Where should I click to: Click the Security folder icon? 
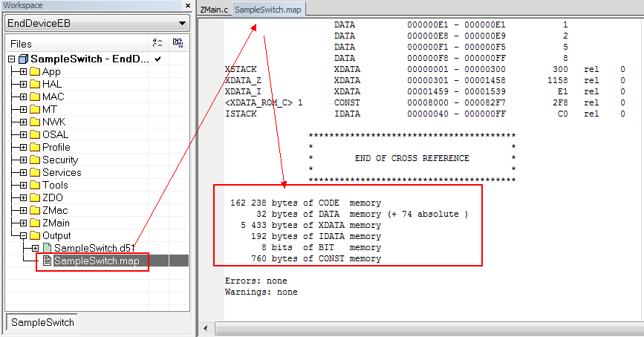(35, 160)
